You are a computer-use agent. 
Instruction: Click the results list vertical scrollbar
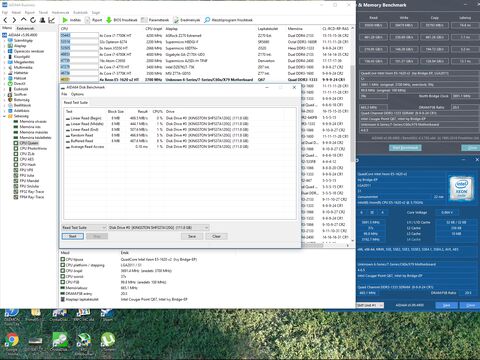(x=352, y=113)
